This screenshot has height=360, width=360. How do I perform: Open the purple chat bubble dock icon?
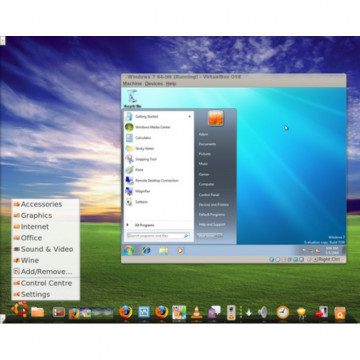pos(214,313)
